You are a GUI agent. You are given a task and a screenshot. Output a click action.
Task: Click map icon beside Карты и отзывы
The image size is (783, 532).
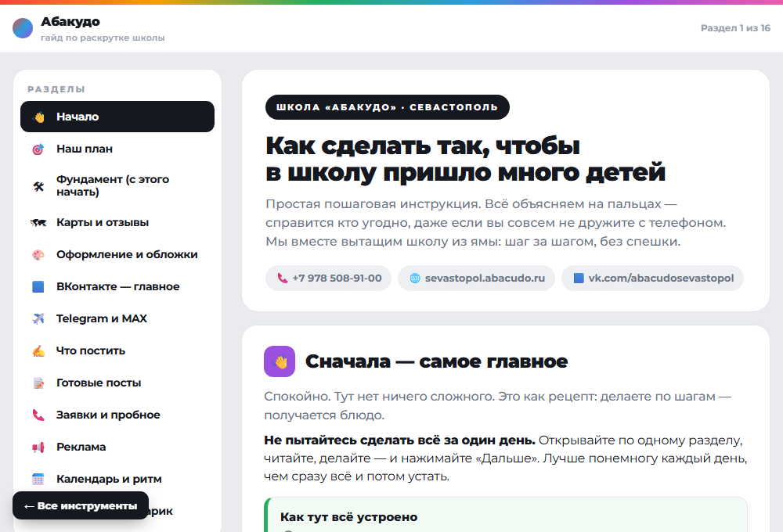38,223
